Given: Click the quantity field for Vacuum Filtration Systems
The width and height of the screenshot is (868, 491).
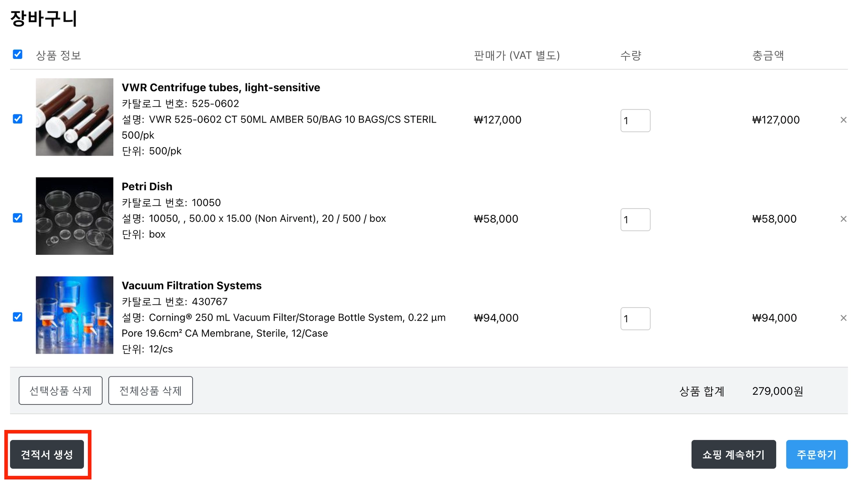Looking at the screenshot, I should (635, 318).
